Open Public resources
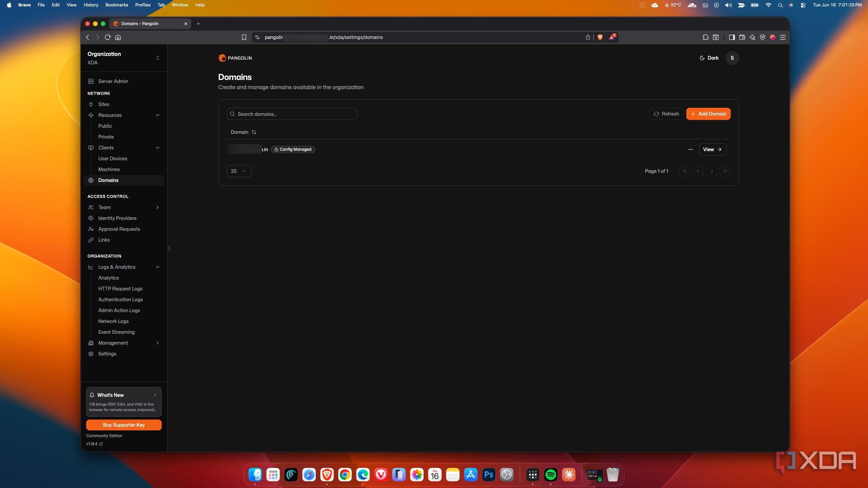The image size is (868, 488). point(105,126)
